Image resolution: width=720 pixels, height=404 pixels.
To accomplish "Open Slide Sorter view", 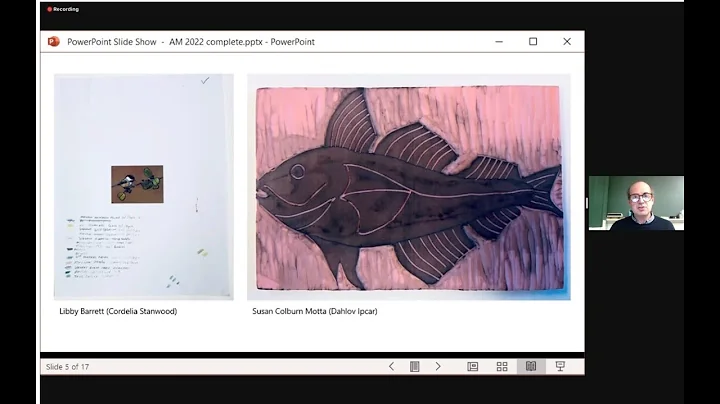I will click(502, 366).
